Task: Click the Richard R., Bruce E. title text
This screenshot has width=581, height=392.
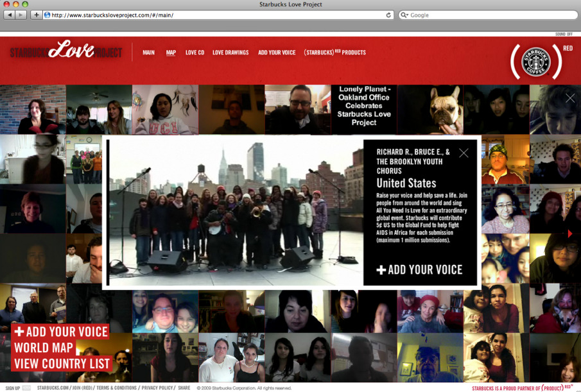Action: [x=413, y=162]
